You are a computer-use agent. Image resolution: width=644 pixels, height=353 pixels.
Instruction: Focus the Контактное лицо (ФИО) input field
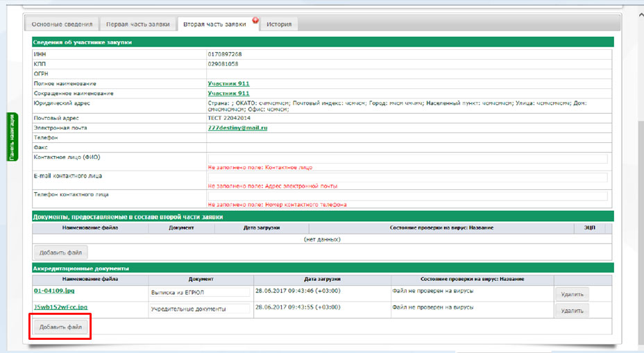point(407,158)
